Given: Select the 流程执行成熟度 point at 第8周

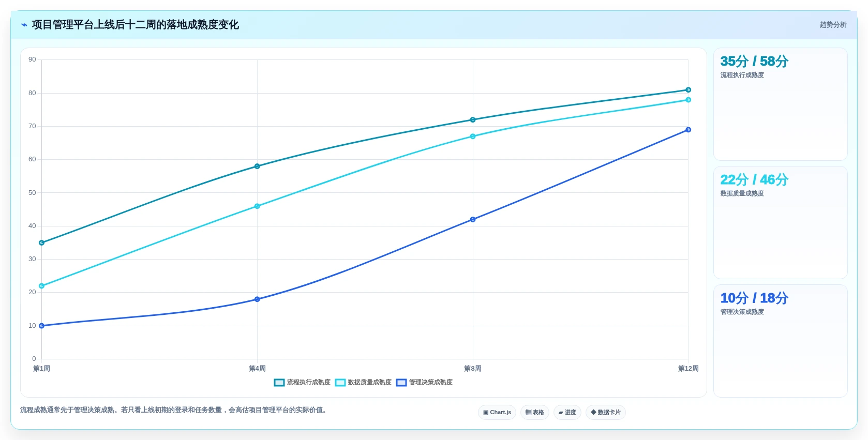Looking at the screenshot, I should tap(473, 120).
